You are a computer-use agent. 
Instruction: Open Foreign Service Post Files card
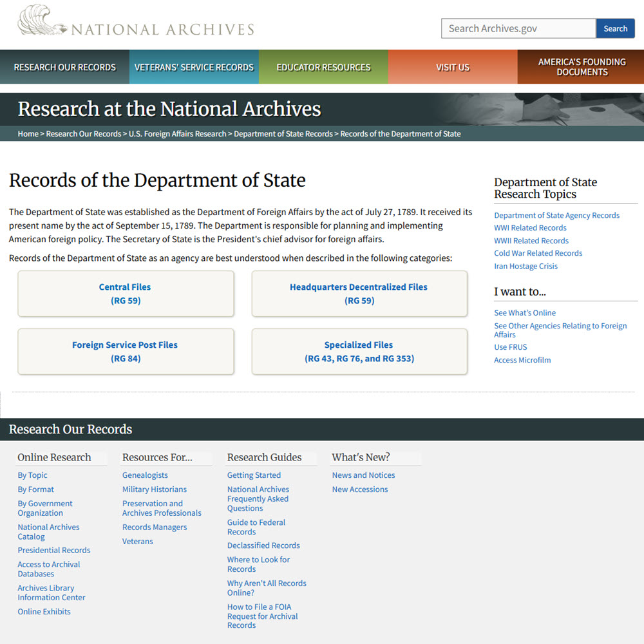click(126, 352)
